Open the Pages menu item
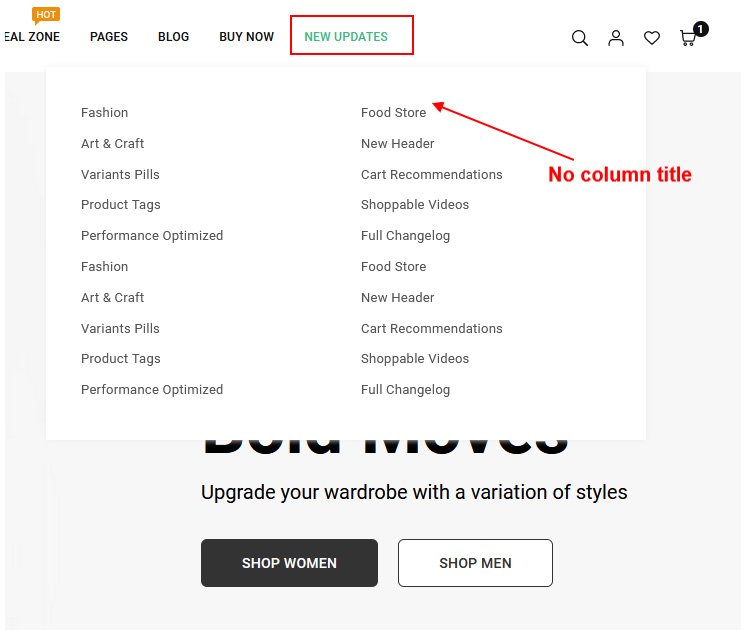This screenshot has width=741, height=637. point(109,37)
